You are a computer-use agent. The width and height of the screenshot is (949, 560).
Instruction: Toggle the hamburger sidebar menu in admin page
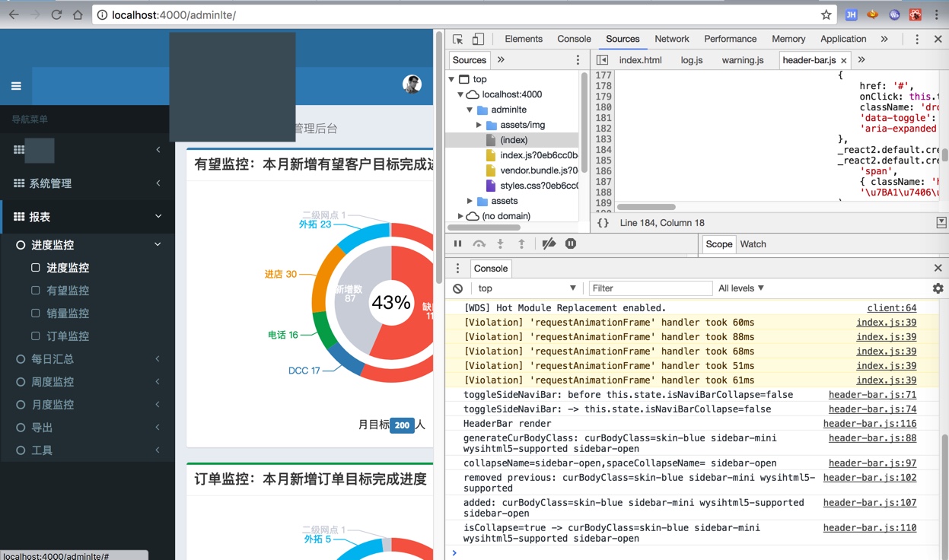coord(16,86)
